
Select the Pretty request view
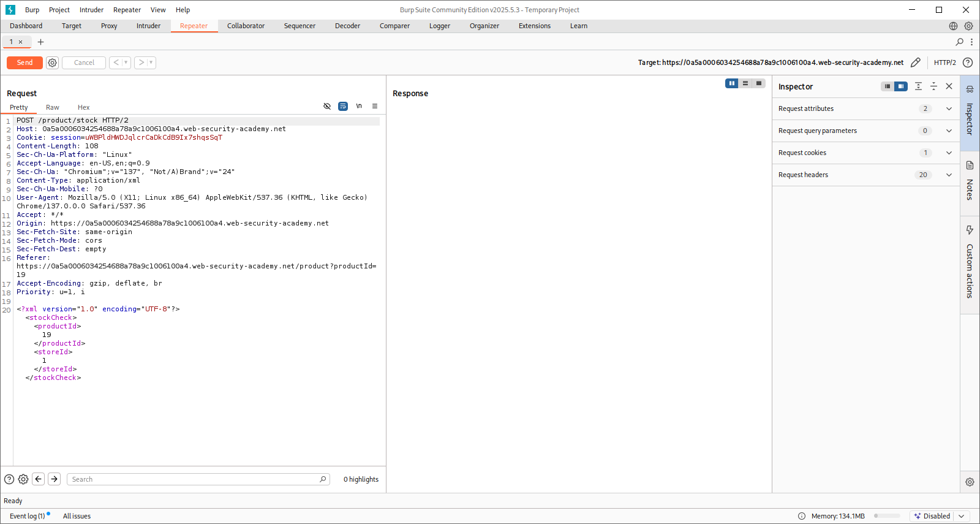click(18, 107)
